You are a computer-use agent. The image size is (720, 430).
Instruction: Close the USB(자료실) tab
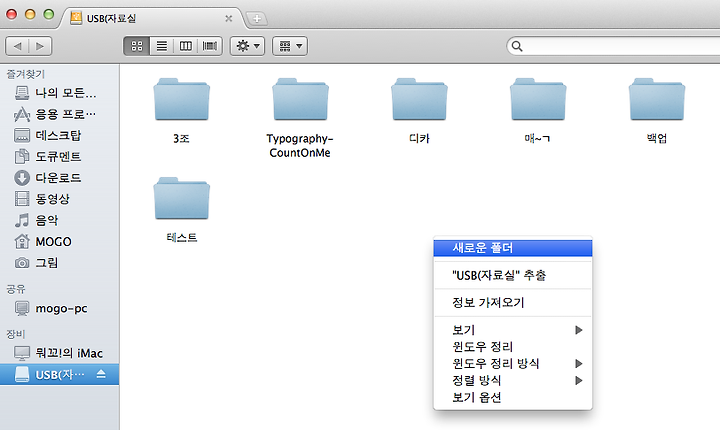pyautogui.click(x=229, y=18)
